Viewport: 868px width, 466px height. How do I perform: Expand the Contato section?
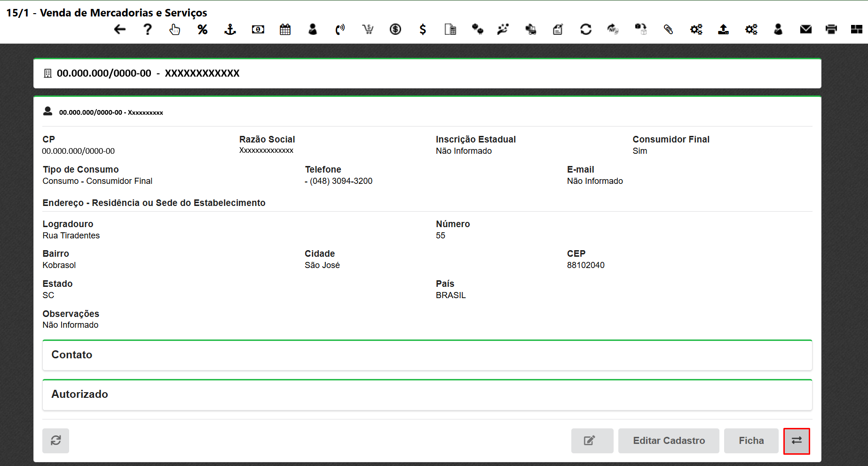[427, 355]
